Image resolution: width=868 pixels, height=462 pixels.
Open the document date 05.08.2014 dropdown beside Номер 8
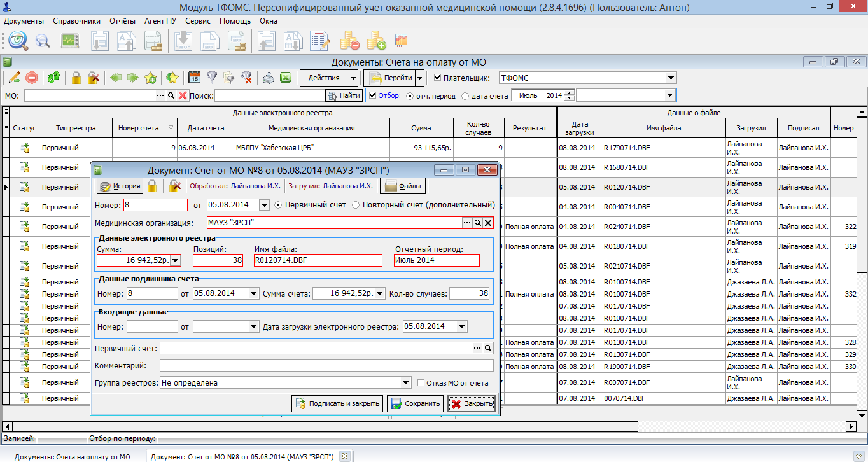[264, 205]
